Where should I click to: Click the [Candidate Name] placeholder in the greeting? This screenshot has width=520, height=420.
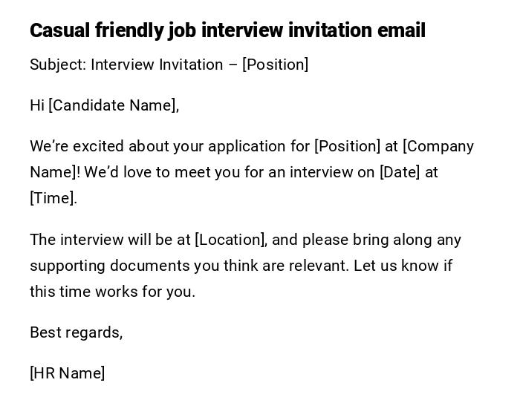[x=114, y=105]
